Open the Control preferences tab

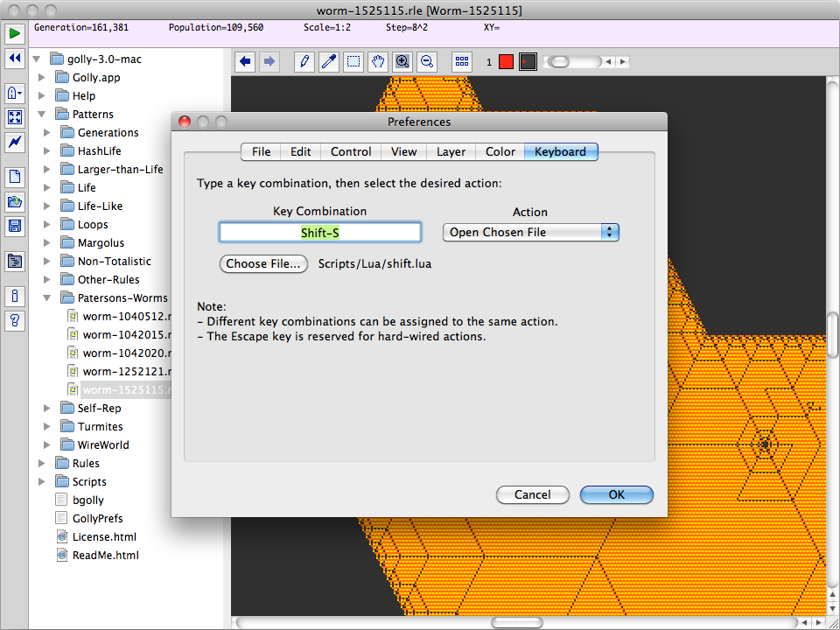(x=351, y=151)
